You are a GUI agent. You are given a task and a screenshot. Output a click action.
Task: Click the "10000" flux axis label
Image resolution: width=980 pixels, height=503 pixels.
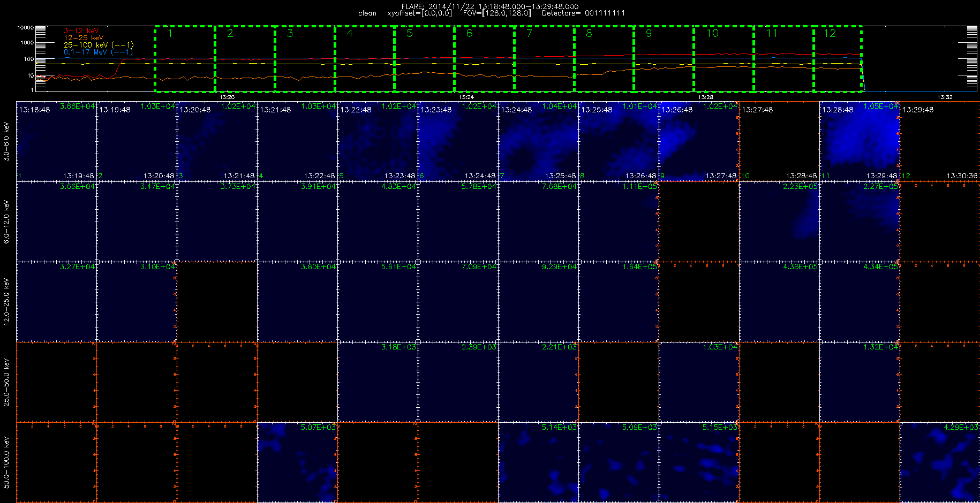[25, 27]
